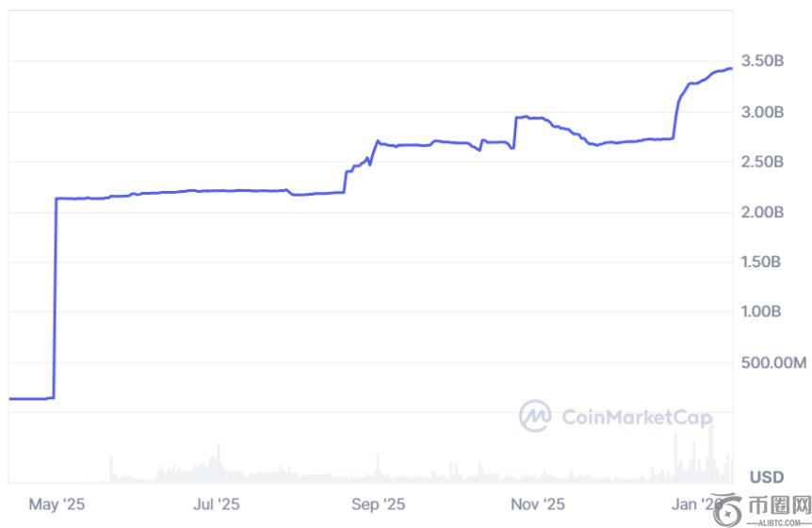812x528 pixels.
Task: Click the 2.00B price axis label
Action: click(x=763, y=212)
